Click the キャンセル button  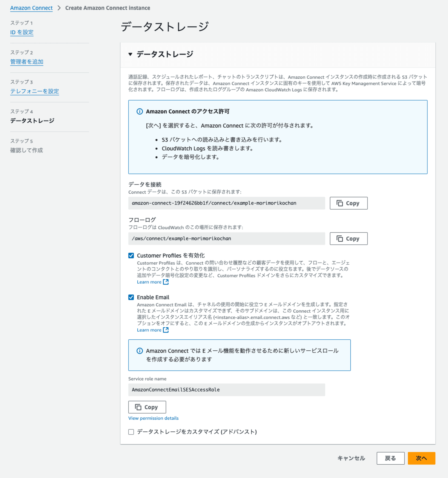click(351, 458)
